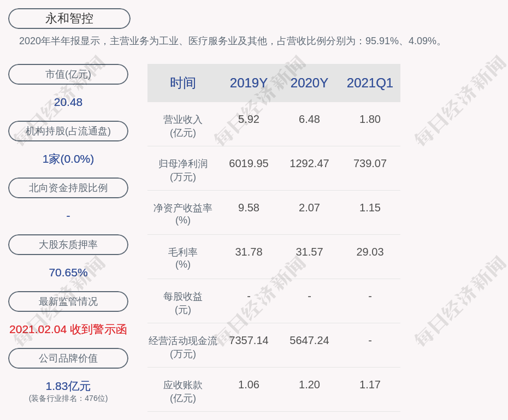Image resolution: width=508 pixels, height=420 pixels.
Task: Click the 2020Y column header
Action: 309,83
